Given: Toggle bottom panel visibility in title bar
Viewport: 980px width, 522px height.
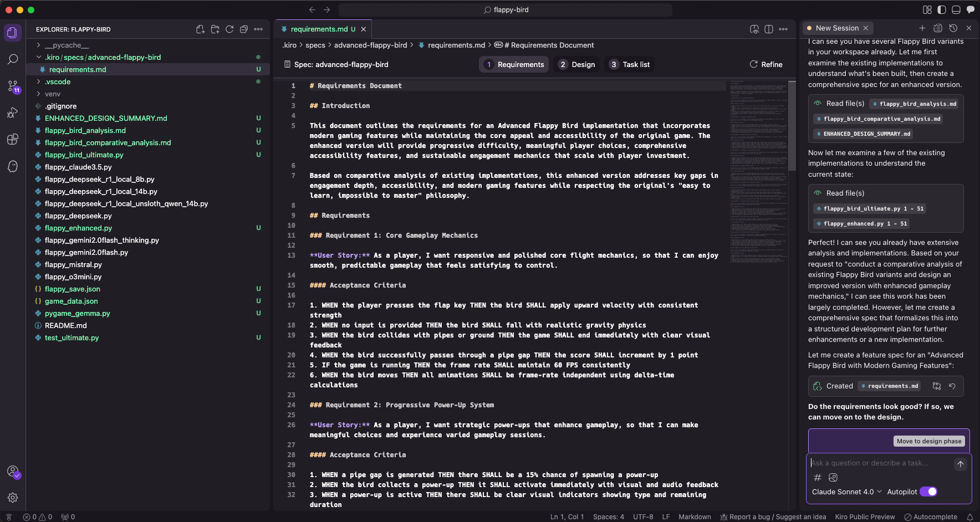Looking at the screenshot, I should click(x=956, y=9).
